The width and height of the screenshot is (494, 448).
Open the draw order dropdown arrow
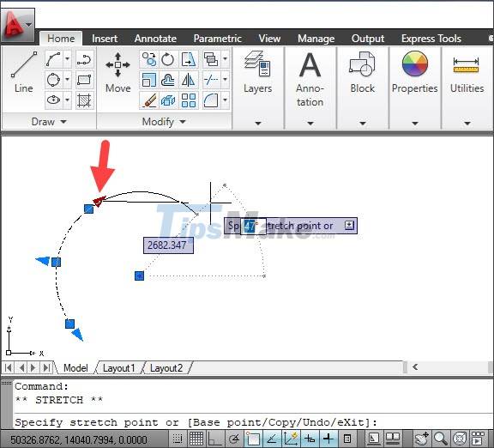(x=225, y=59)
